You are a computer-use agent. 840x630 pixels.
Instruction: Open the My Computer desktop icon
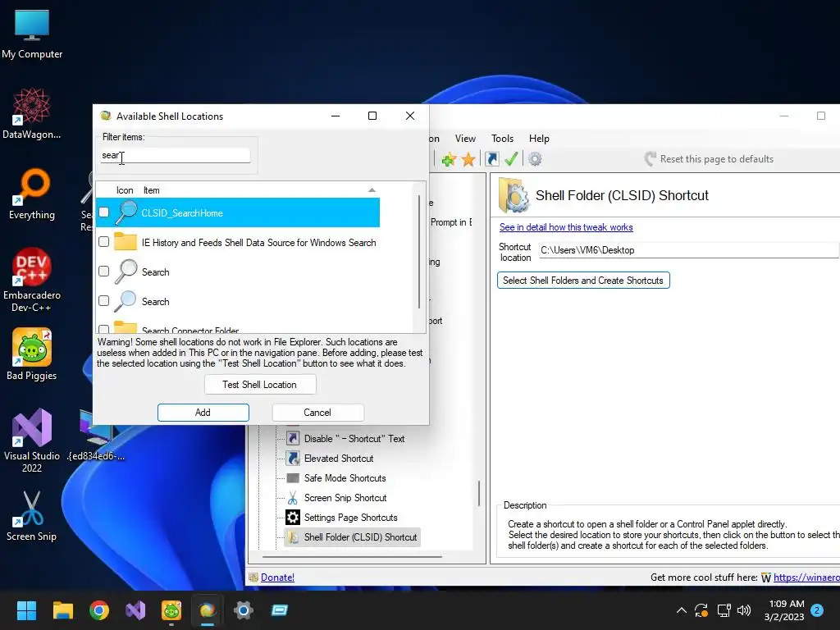pyautogui.click(x=32, y=34)
